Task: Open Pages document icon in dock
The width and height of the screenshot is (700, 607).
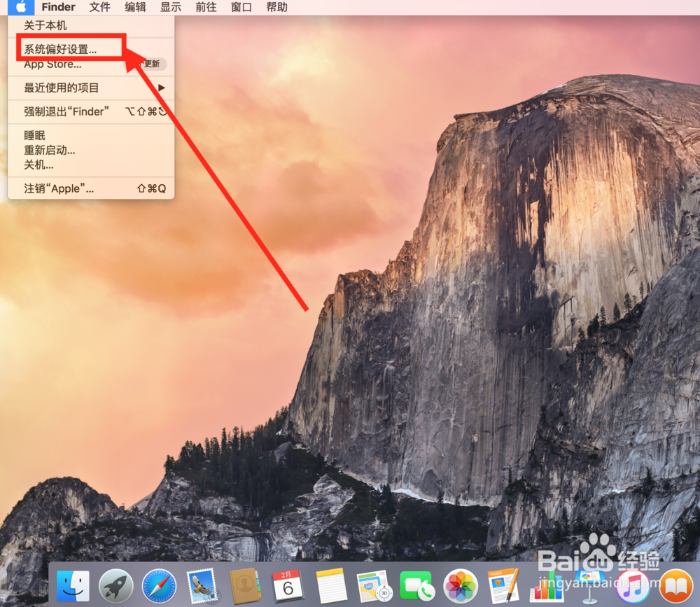Action: click(503, 585)
